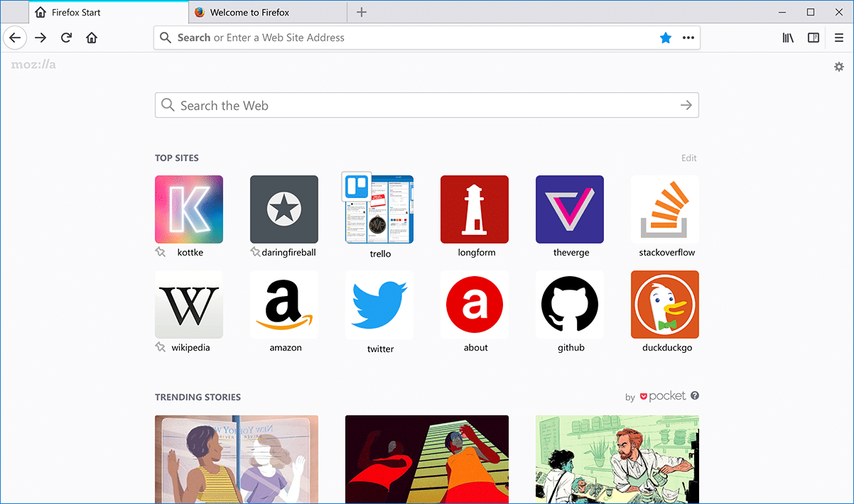Go back with the back arrow button

pyautogui.click(x=15, y=38)
